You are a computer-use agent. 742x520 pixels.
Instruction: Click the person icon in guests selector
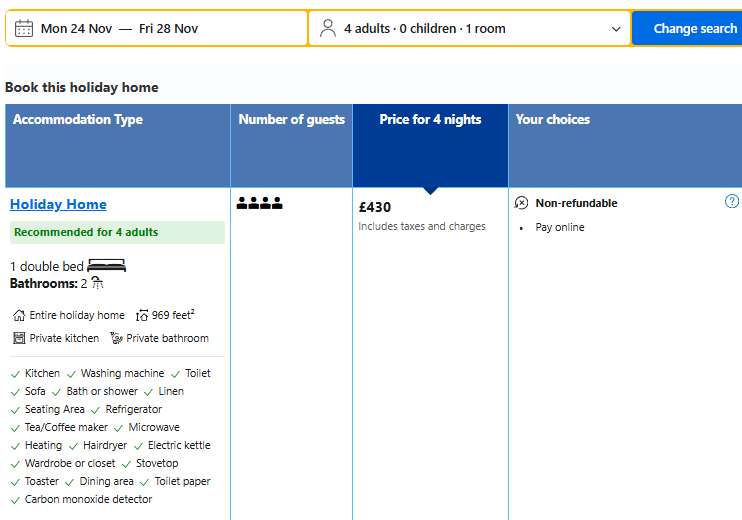tap(328, 28)
